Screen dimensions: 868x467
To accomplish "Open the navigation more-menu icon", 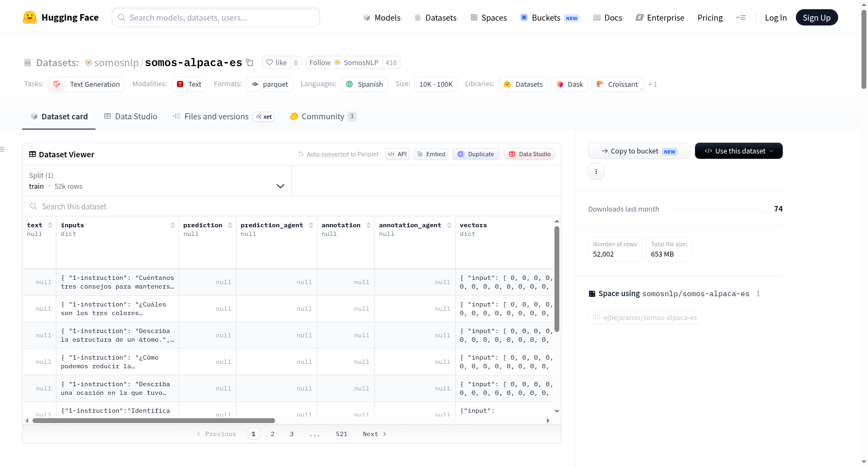I will [x=741, y=17].
